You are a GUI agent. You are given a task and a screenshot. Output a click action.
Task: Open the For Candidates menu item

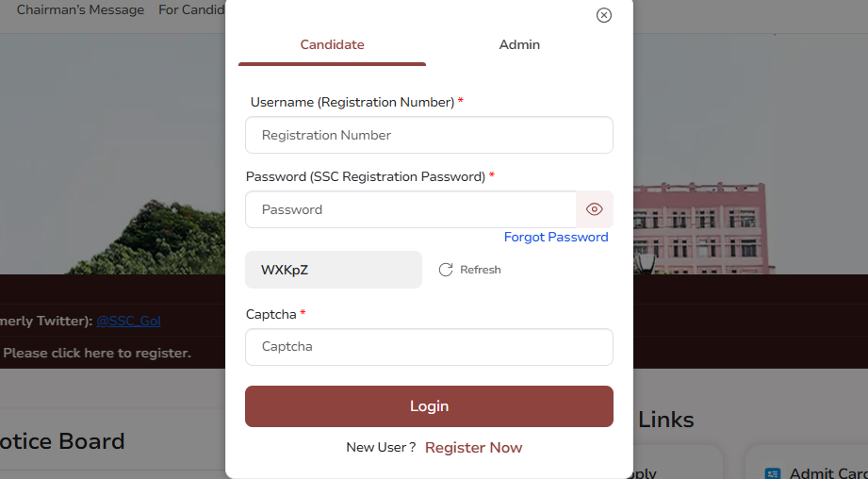[191, 10]
